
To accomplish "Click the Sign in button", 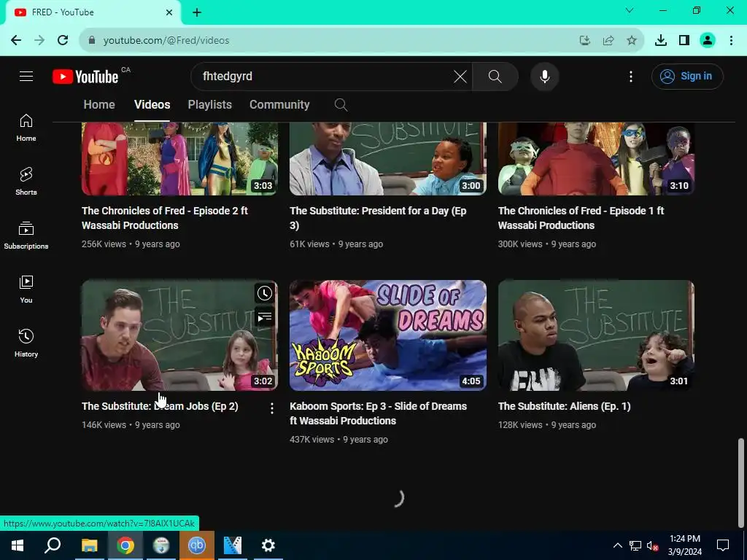I will click(687, 76).
